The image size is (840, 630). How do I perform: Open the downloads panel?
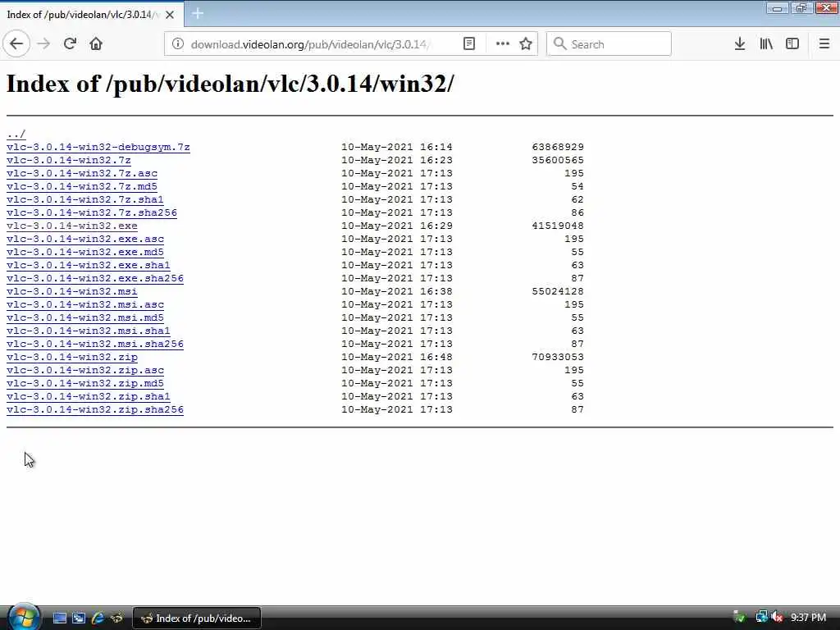coord(740,44)
